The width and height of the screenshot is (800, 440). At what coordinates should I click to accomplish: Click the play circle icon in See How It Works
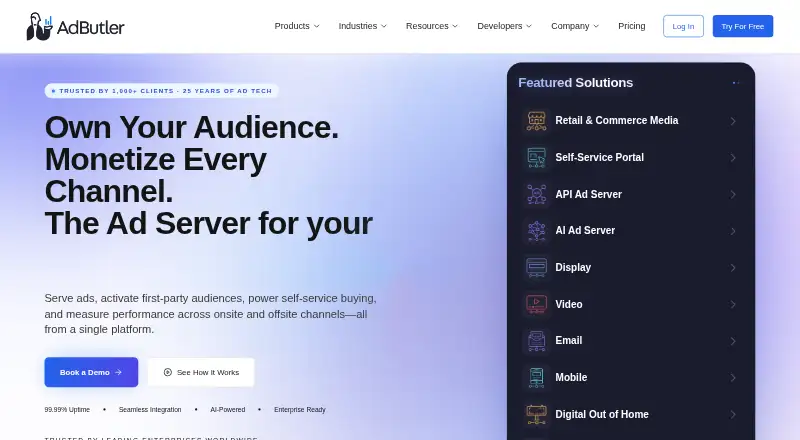click(x=167, y=373)
